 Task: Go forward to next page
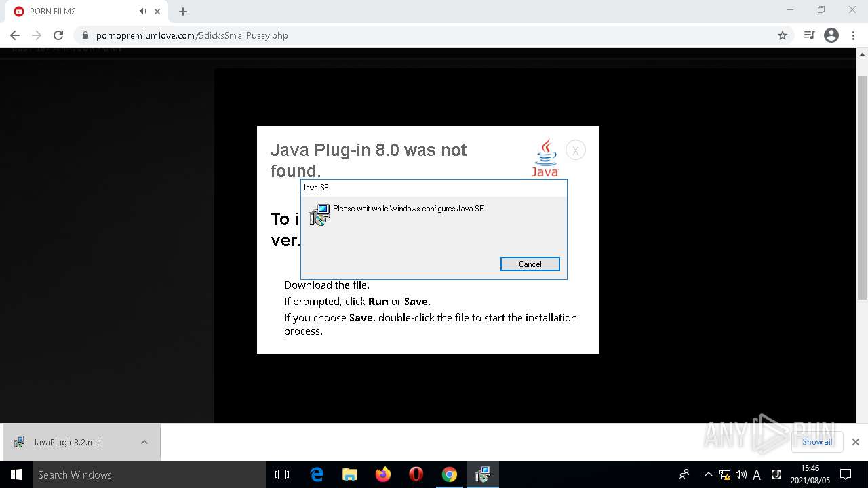37,35
